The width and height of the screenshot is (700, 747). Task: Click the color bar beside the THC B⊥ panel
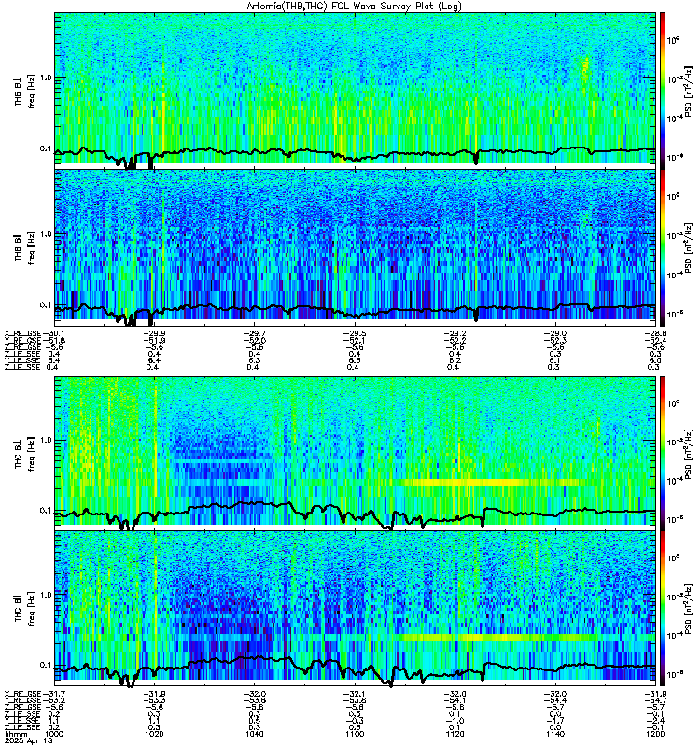(663, 453)
